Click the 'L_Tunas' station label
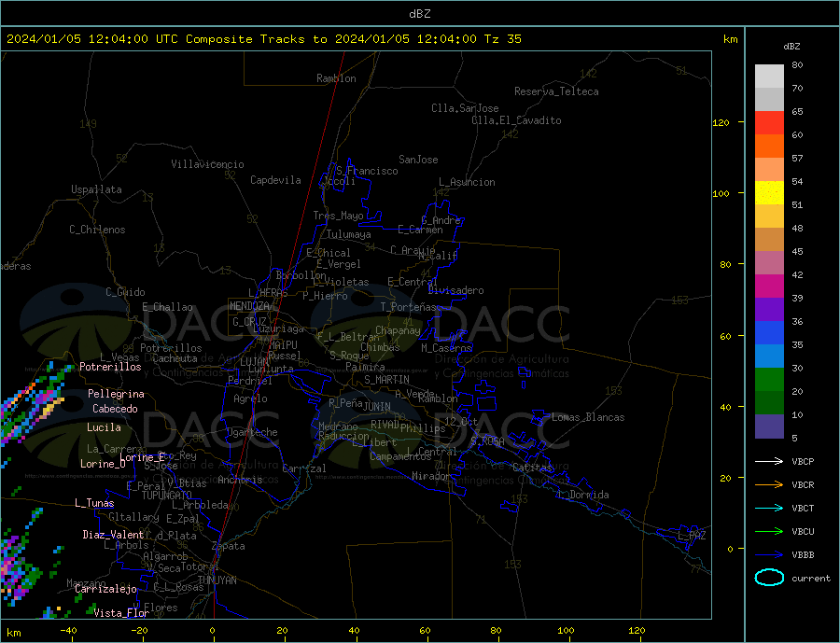The width and height of the screenshot is (840, 643). pyautogui.click(x=95, y=504)
